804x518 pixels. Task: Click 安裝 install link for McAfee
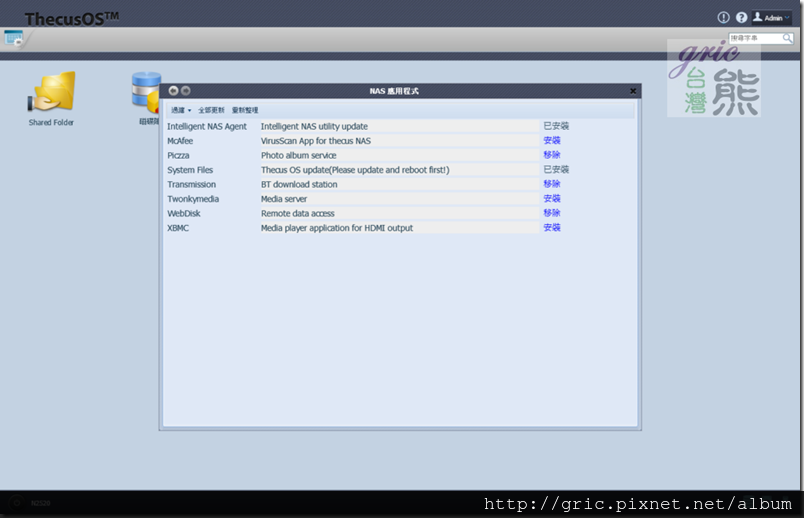[552, 141]
